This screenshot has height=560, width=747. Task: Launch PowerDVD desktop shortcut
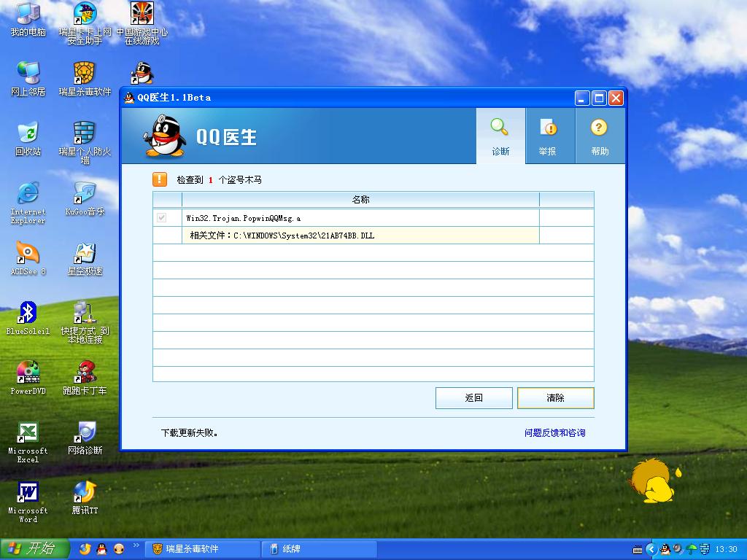tap(28, 378)
